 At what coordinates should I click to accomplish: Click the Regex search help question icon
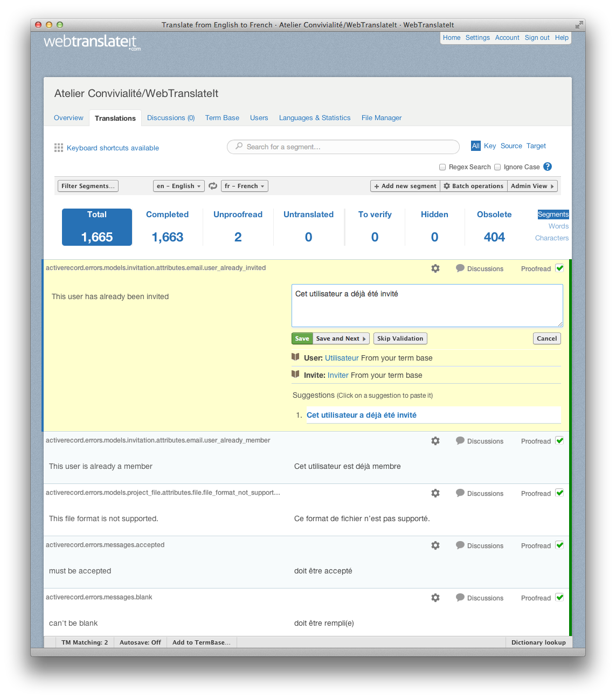[548, 167]
